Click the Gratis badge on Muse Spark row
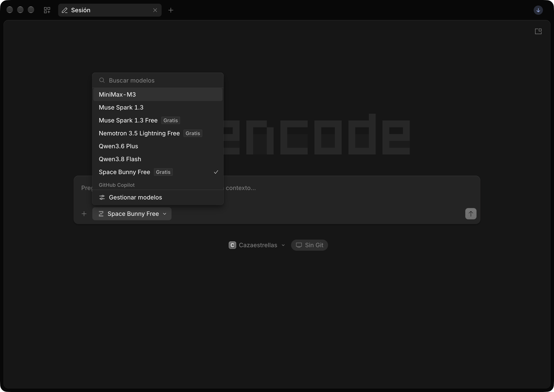 pyautogui.click(x=171, y=120)
